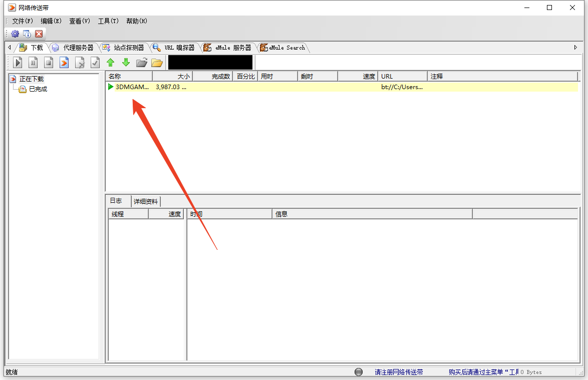Image resolution: width=588 pixels, height=380 pixels.
Task: Click the document checkmark icon
Action: coord(95,63)
